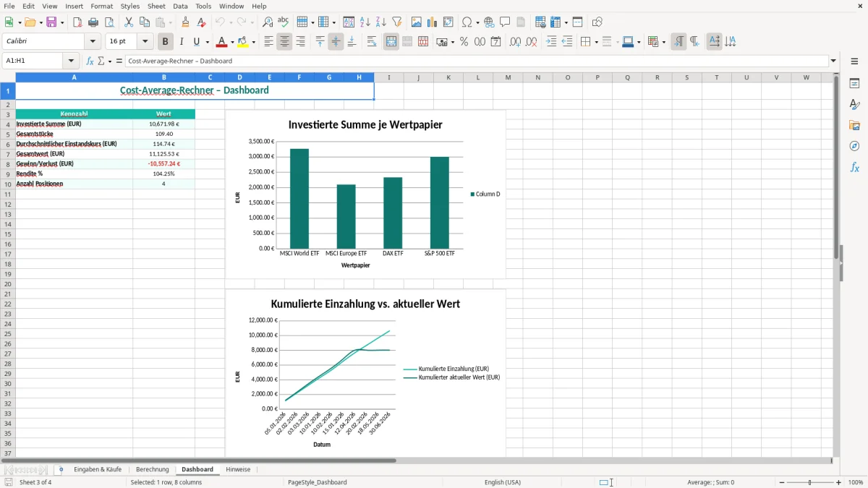Screen dimensions: 868x488
Task: Click the Insert Hyperlink icon
Action: coord(489,22)
